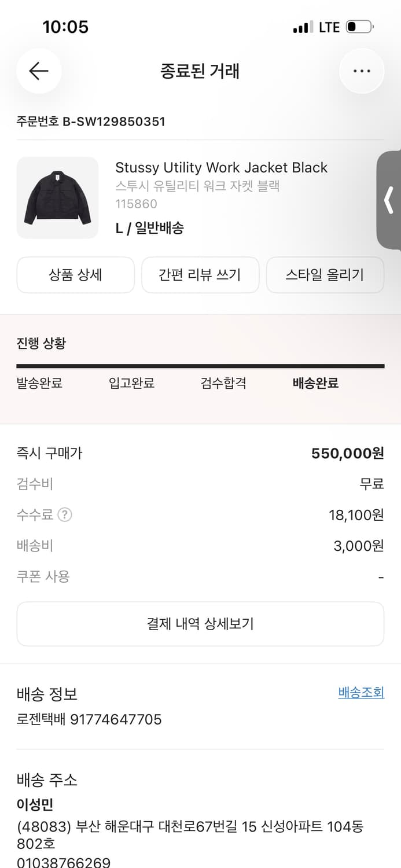Open 상품 상세 product details
Screen dimensions: 401x868
tap(75, 275)
